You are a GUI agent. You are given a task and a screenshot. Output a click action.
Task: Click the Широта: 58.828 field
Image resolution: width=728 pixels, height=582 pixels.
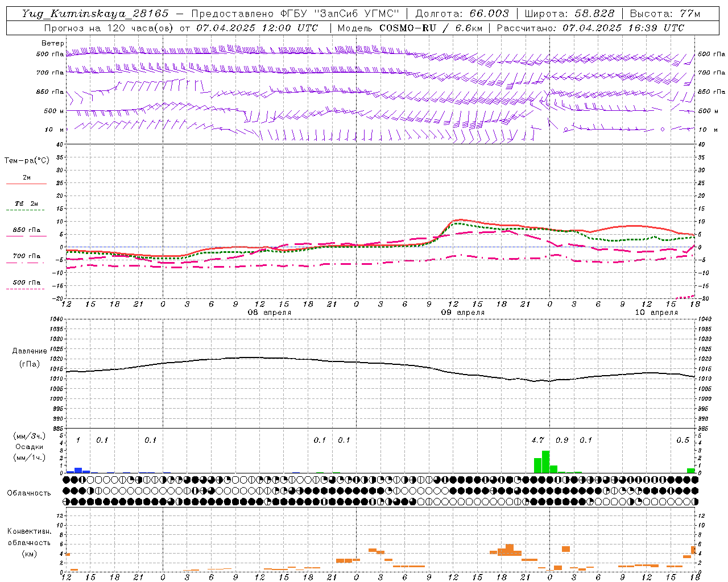coord(569,14)
